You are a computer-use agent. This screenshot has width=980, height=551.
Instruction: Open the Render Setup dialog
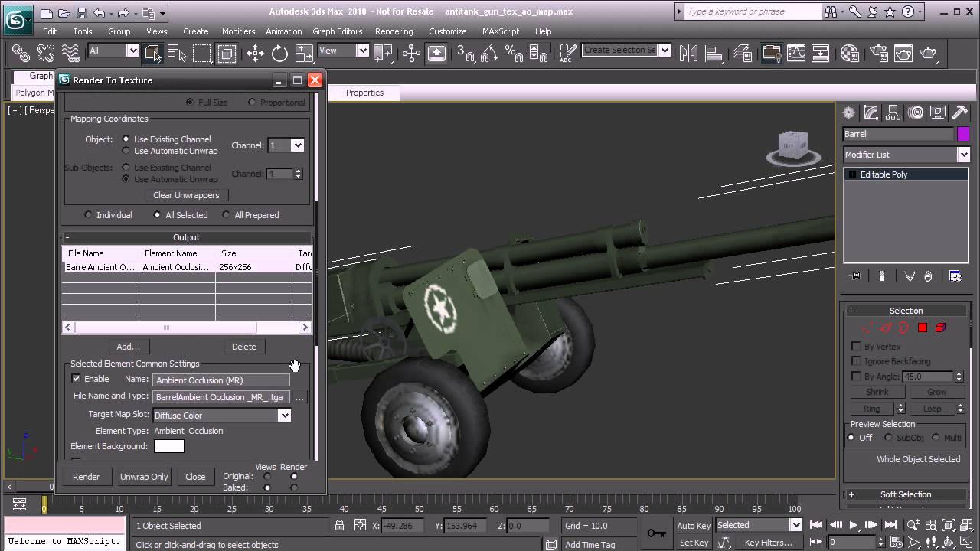879,53
